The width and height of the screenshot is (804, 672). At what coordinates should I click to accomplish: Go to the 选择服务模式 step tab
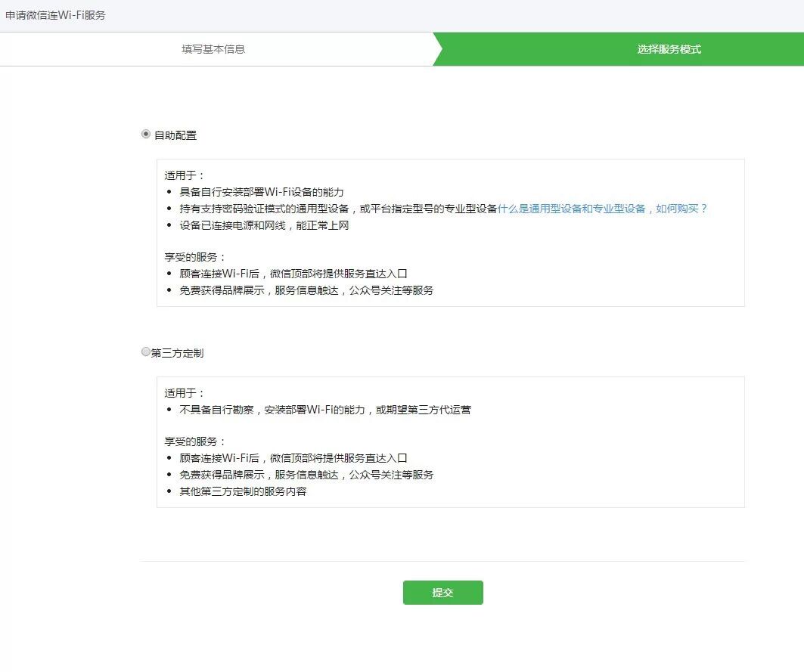pos(669,49)
